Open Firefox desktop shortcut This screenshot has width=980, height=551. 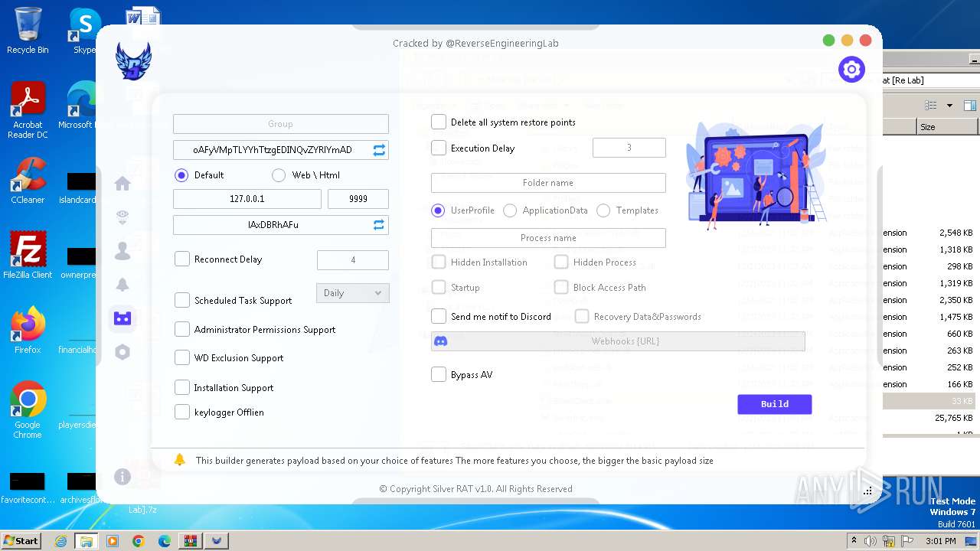(x=28, y=331)
